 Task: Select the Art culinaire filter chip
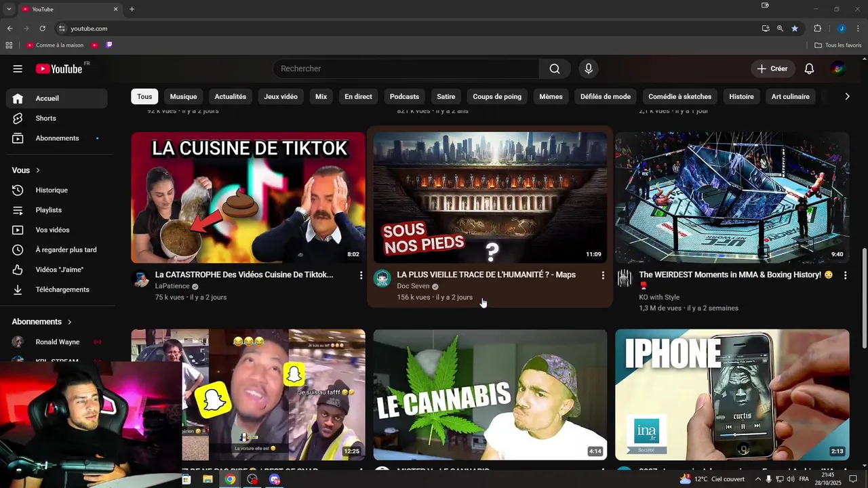(791, 96)
